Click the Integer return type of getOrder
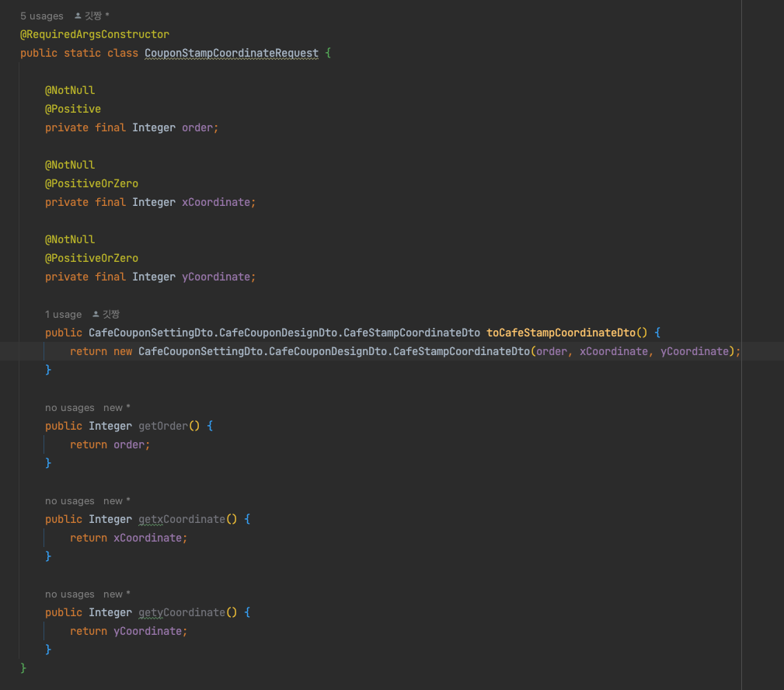This screenshot has height=690, width=784. point(110,426)
